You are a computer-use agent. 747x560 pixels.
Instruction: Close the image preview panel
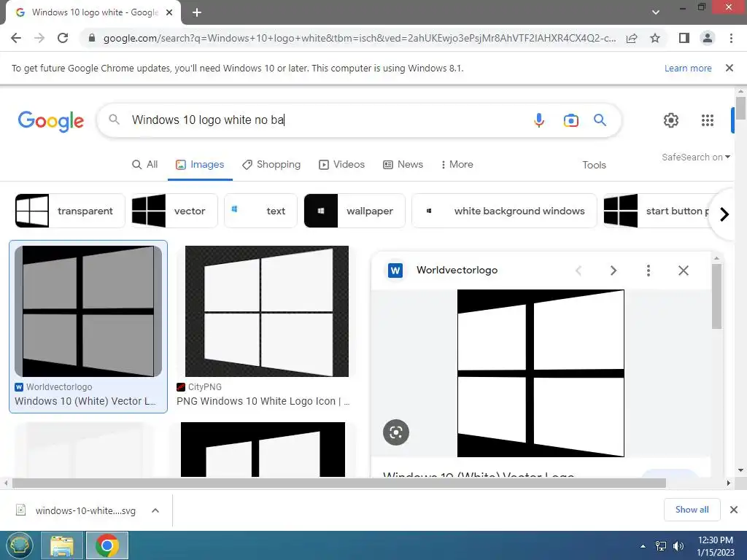click(683, 271)
